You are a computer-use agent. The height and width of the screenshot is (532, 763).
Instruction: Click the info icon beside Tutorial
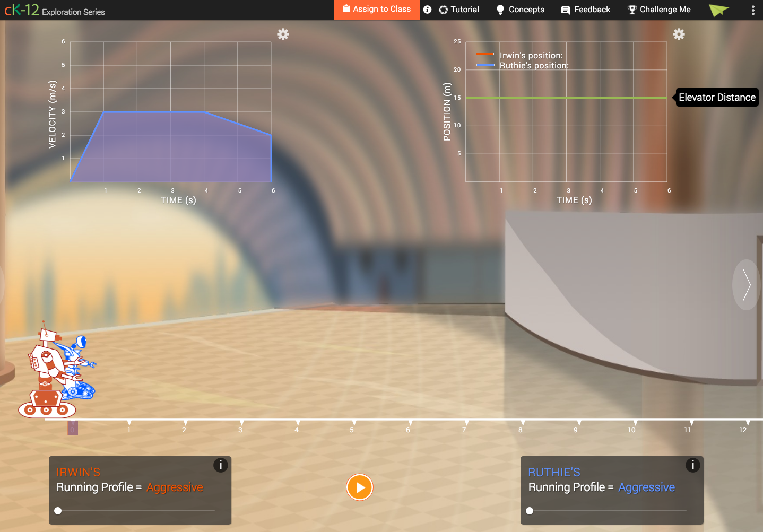[427, 10]
